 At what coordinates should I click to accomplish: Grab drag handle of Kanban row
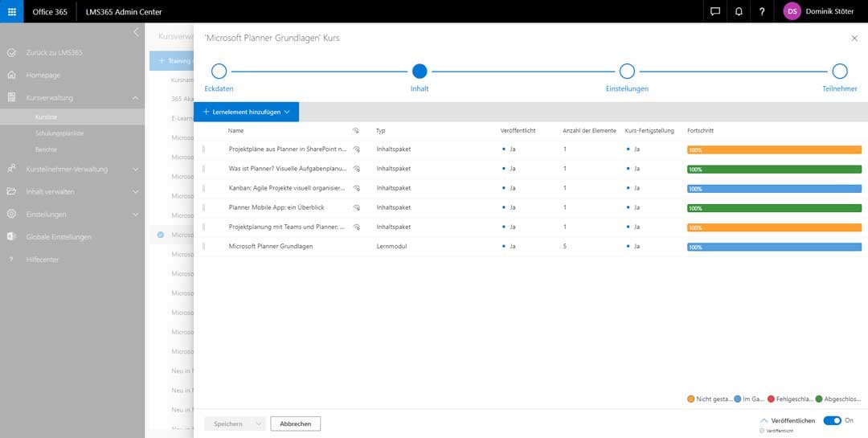coord(203,188)
